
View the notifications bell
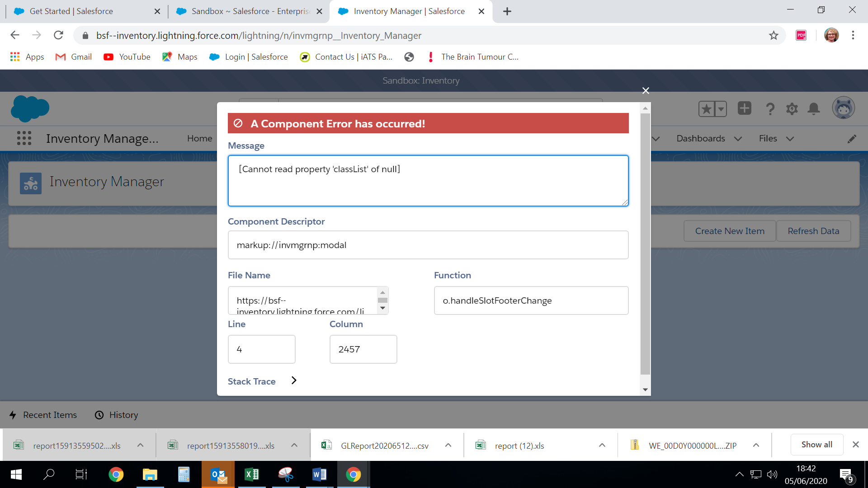(814, 109)
